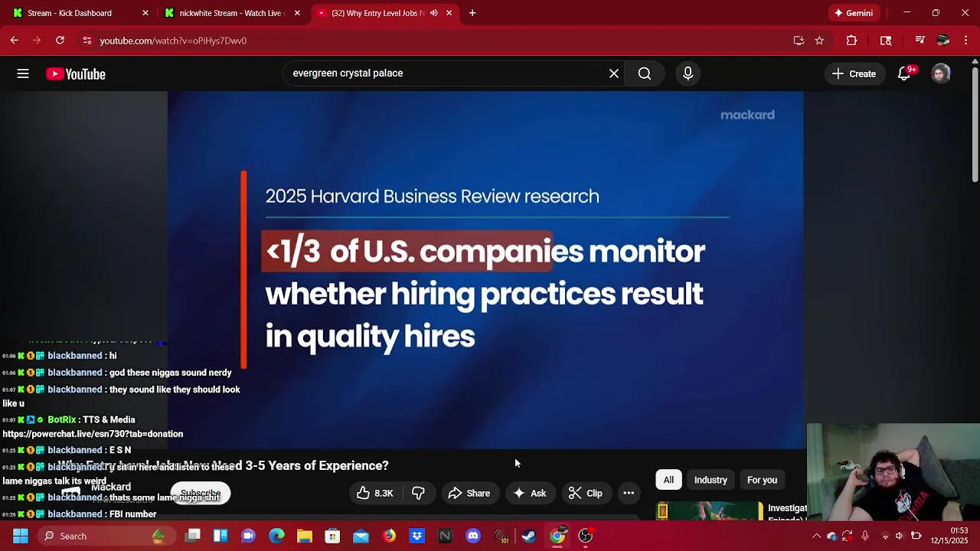This screenshot has width=980, height=551.
Task: Click chat message 'E S N'
Action: pos(120,450)
